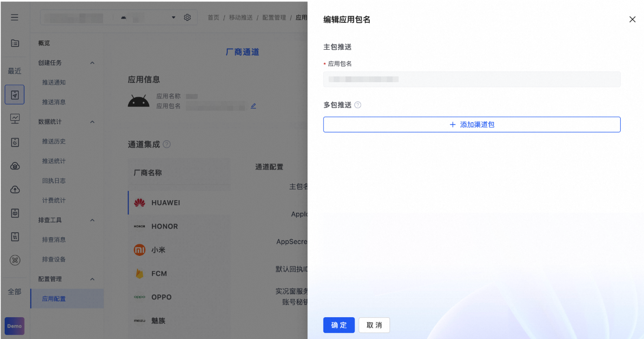Select the mobile push paper-plane icon
Image resolution: width=644 pixels, height=339 pixels.
point(15,95)
